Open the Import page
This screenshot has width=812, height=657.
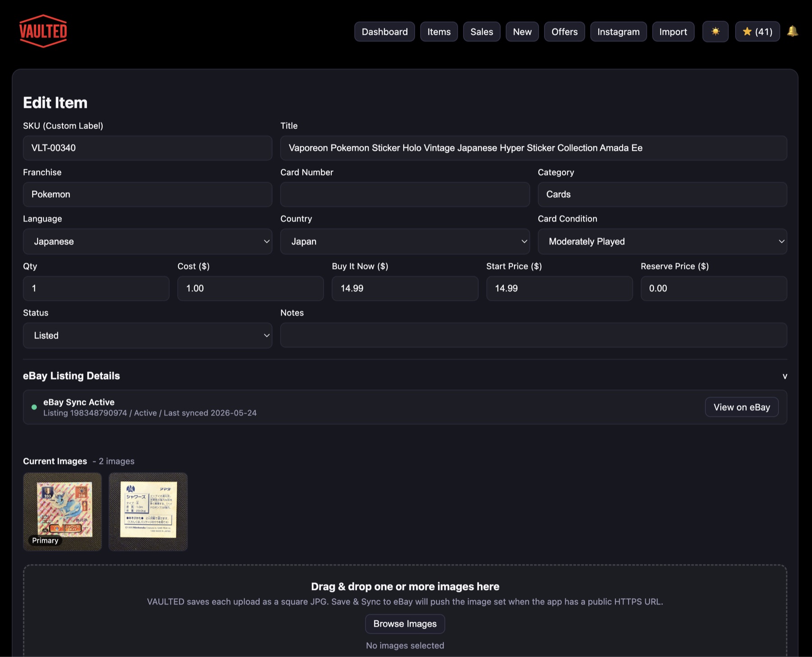(673, 32)
